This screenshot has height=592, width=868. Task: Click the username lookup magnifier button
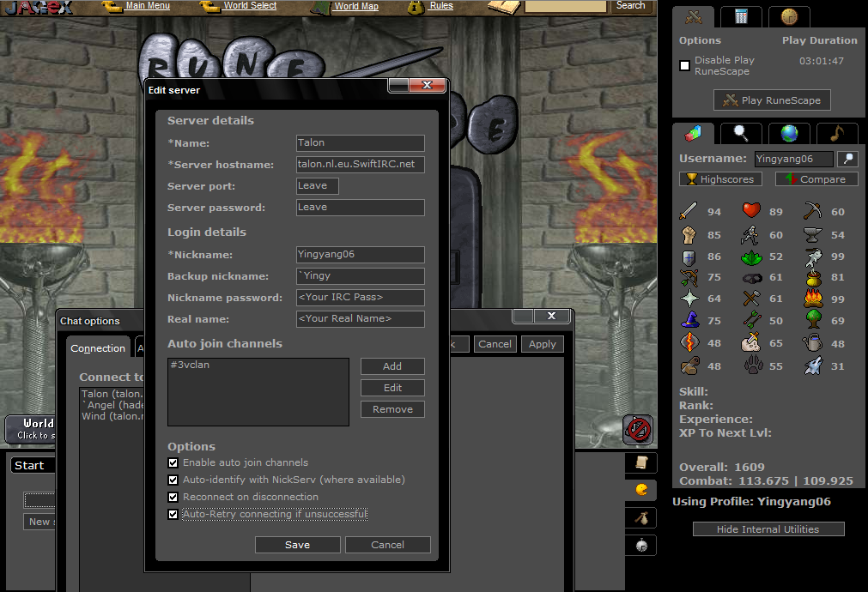[847, 159]
